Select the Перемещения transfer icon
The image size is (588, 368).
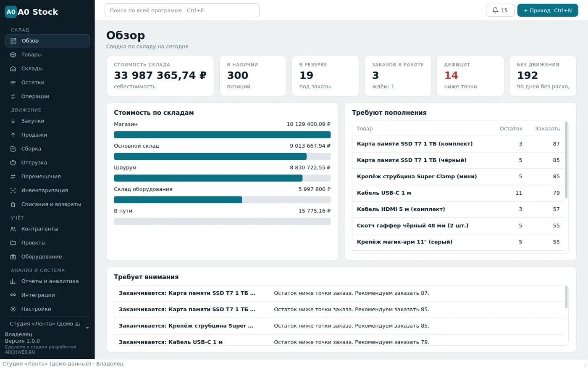[13, 176]
